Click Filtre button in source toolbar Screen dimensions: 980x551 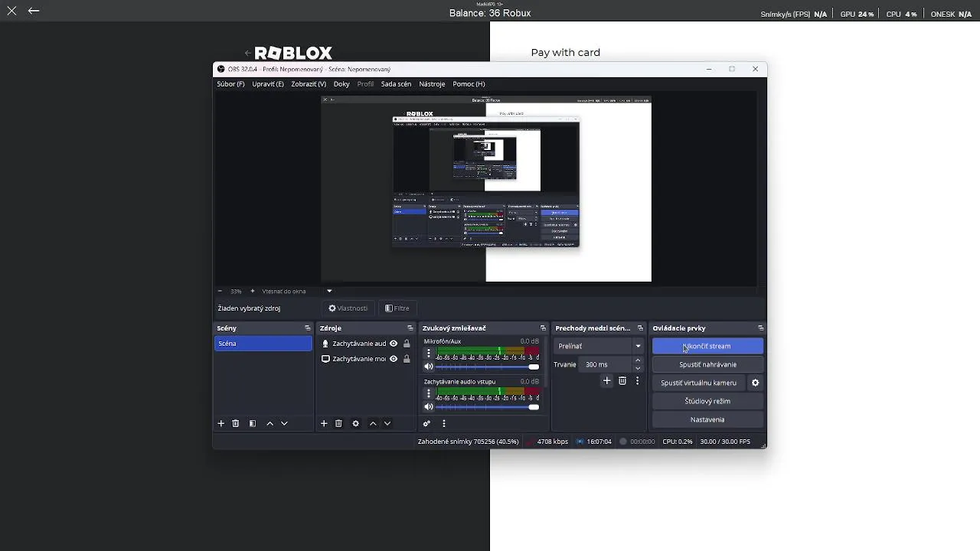click(x=397, y=308)
